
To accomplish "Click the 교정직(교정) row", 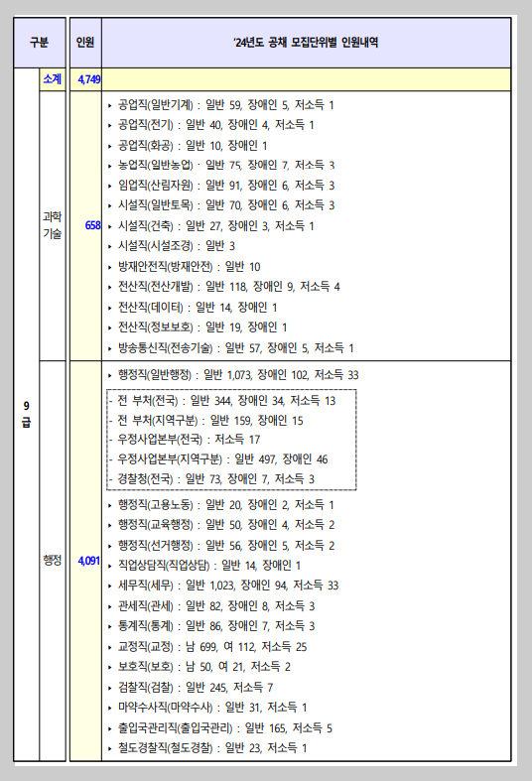I will [x=207, y=647].
